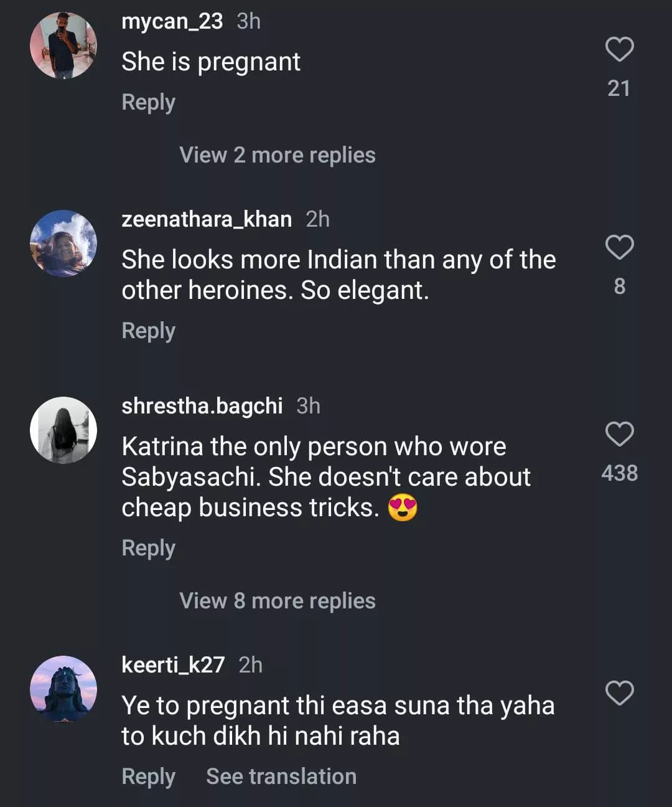Reply to mycan_23's comment

coord(148,102)
